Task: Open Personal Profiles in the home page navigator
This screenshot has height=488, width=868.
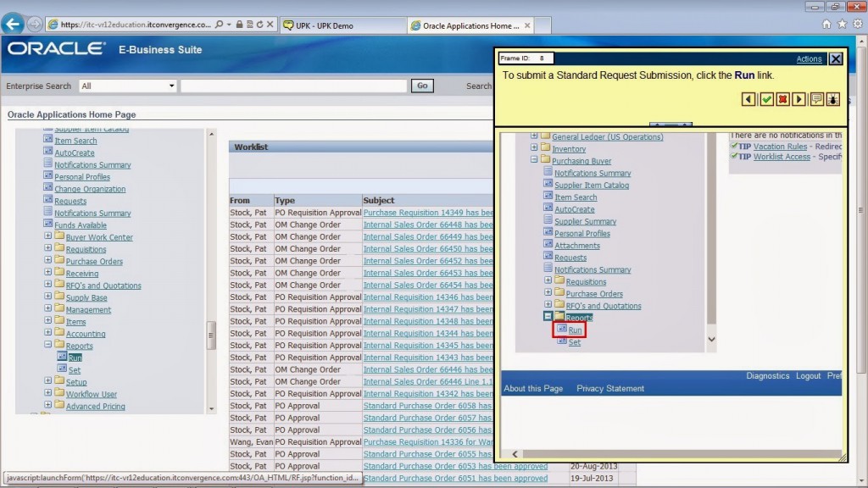Action: pyautogui.click(x=82, y=177)
